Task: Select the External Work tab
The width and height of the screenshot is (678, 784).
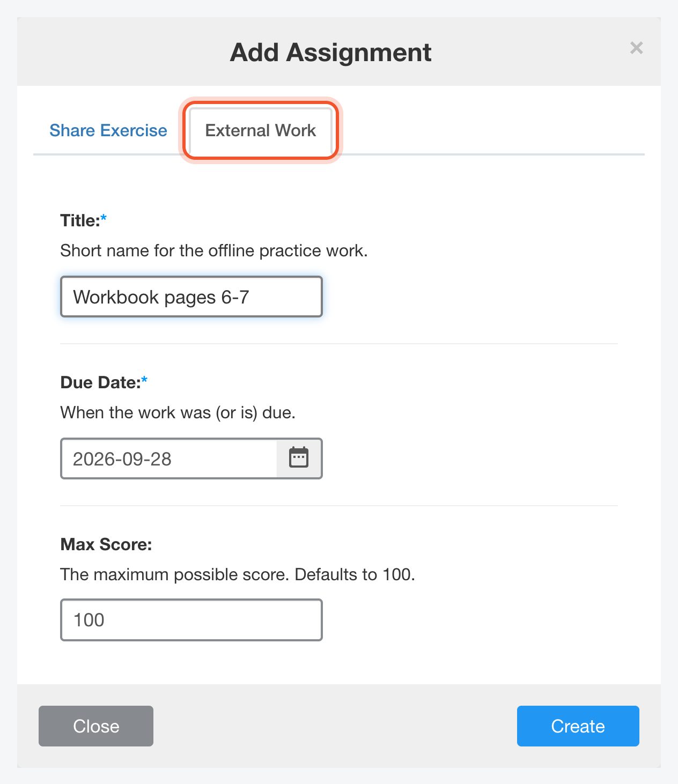Action: (261, 131)
